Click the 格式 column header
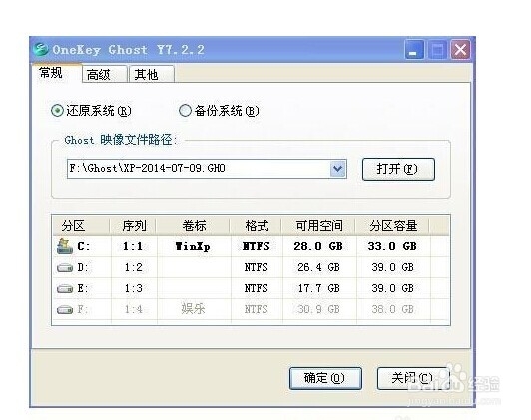This screenshot has height=420, width=531. click(257, 226)
